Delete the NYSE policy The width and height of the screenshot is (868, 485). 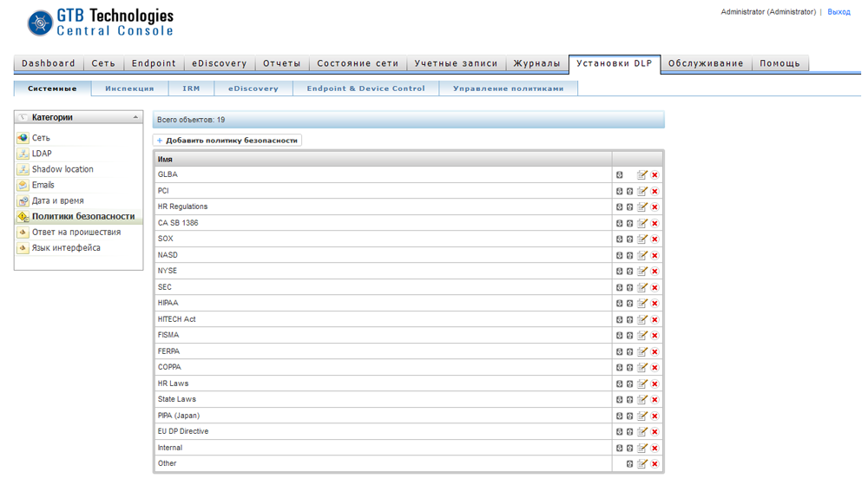654,271
